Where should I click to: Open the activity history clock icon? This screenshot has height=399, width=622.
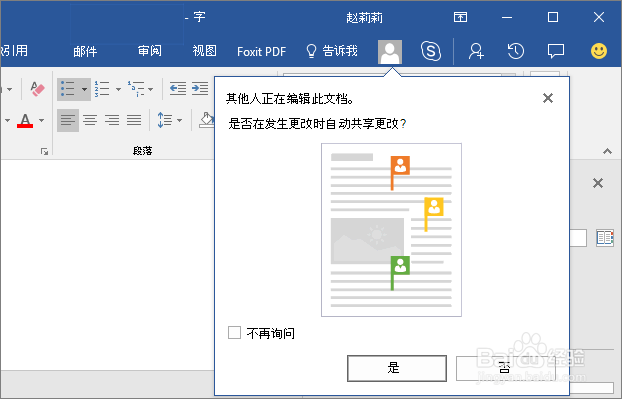tap(516, 51)
